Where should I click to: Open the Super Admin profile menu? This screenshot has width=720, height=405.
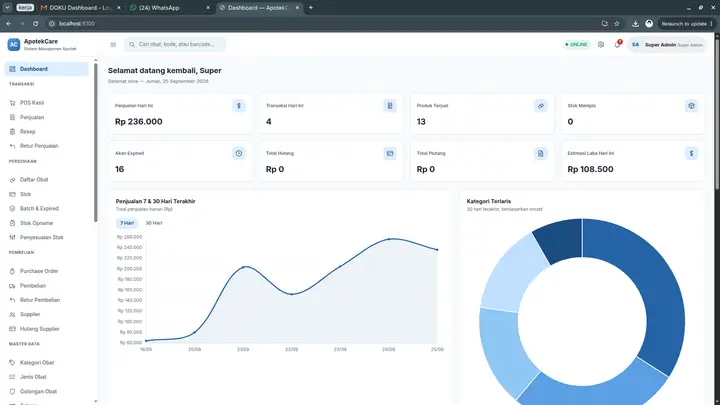point(667,45)
